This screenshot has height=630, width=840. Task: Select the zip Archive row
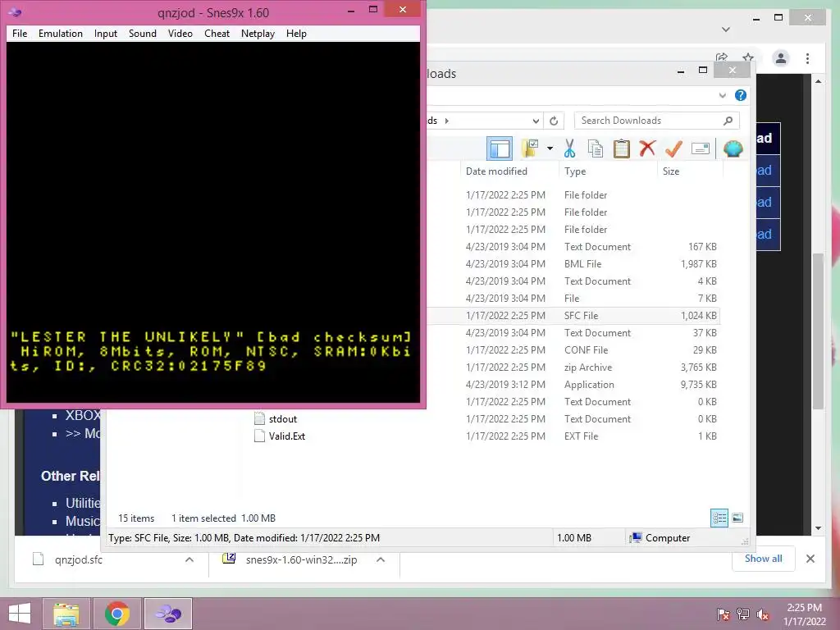[x=573, y=367]
